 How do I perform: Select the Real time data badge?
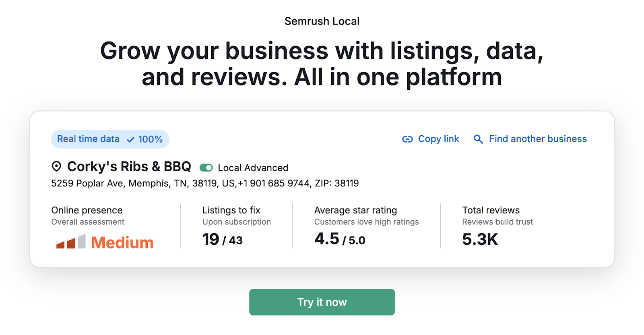pos(110,139)
